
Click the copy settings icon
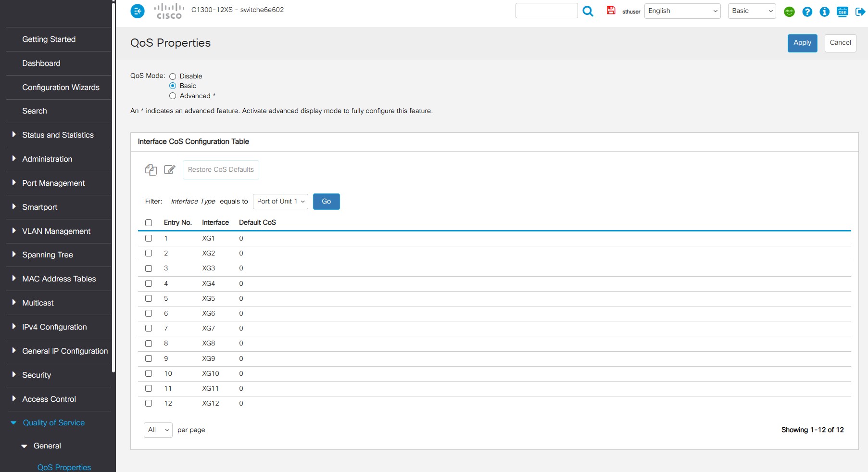tap(151, 170)
